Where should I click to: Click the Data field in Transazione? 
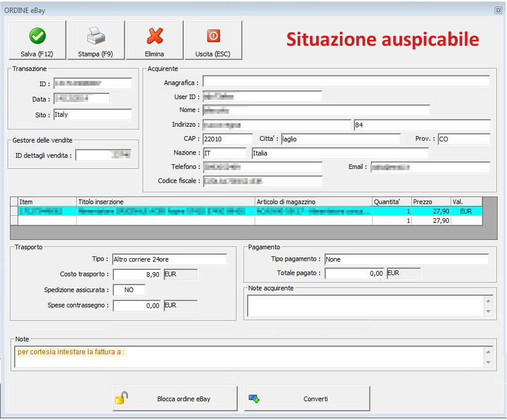(x=82, y=99)
